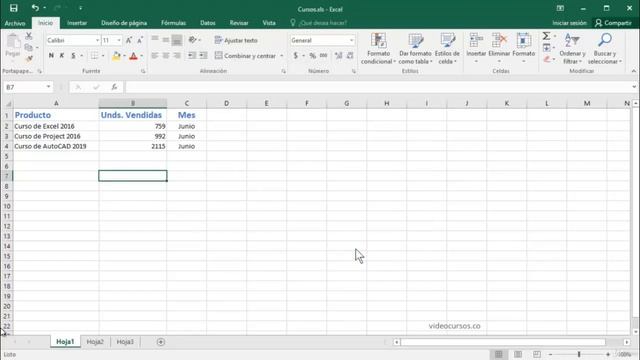The image size is (640, 360).
Task: Switch to the Hoja2 sheet
Action: point(95,342)
